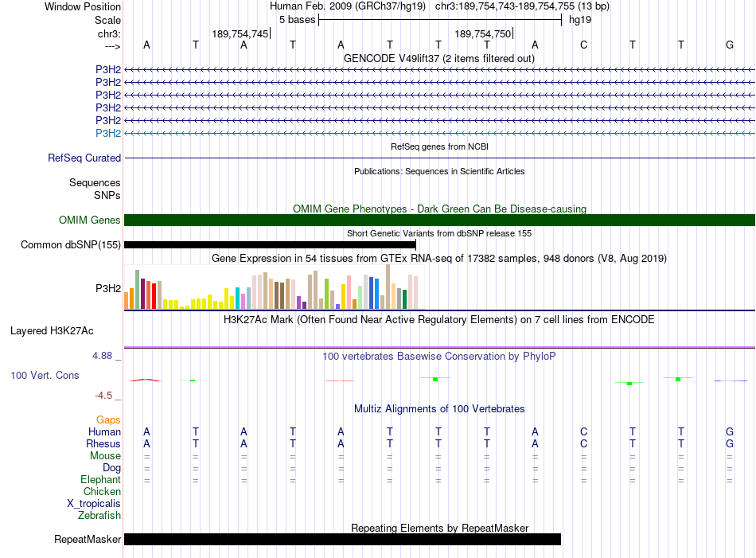Image resolution: width=756 pixels, height=558 pixels.
Task: Click the Layered H3K27Ac track label
Action: coord(52,331)
